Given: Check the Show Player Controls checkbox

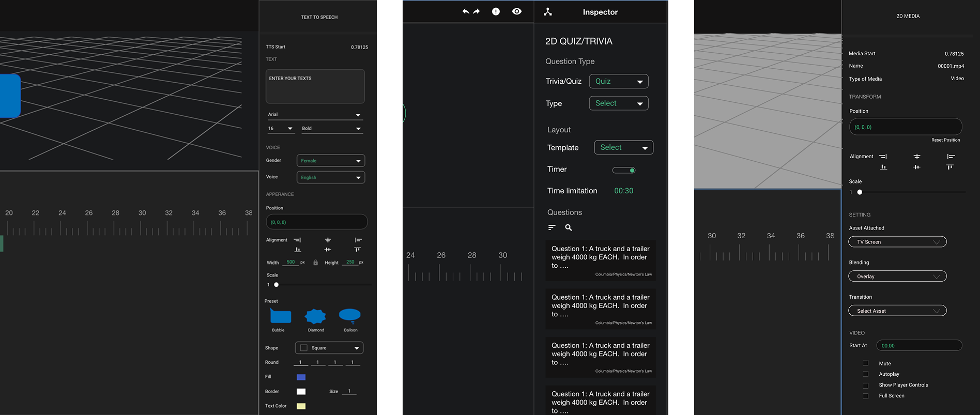Looking at the screenshot, I should click(x=865, y=385).
